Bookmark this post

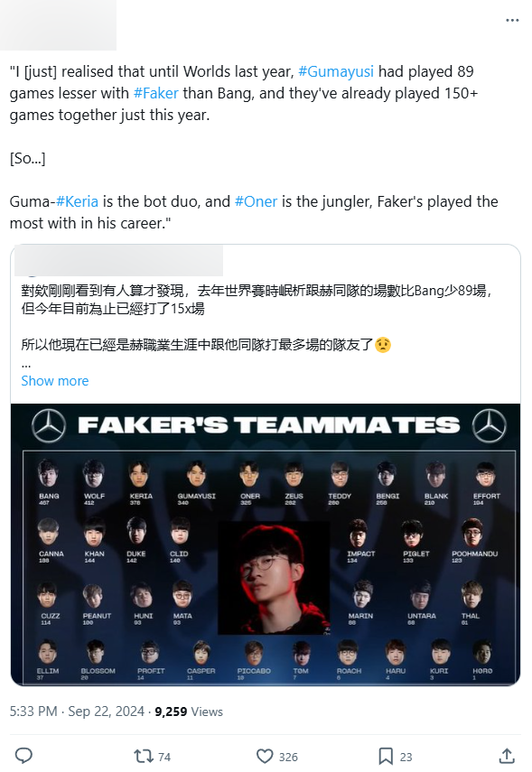(x=386, y=756)
